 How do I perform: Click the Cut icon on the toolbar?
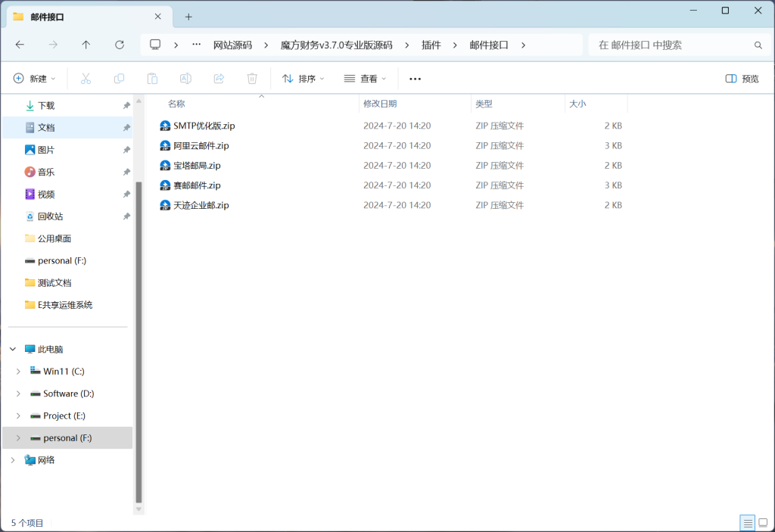click(x=86, y=78)
